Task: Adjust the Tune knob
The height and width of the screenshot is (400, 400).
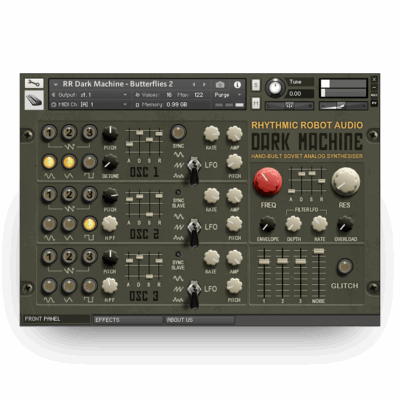Action: pos(275,87)
